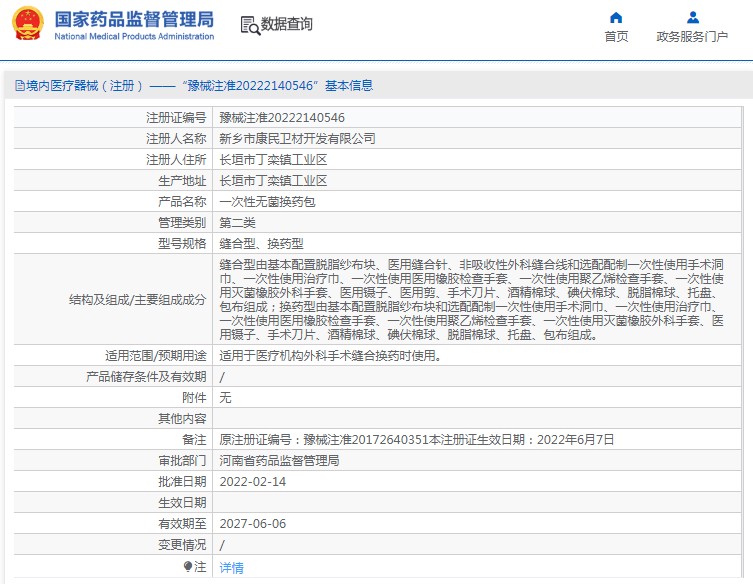Click the 境内医疗器械（注册）基本信息 header
The image size is (753, 584).
click(194, 86)
